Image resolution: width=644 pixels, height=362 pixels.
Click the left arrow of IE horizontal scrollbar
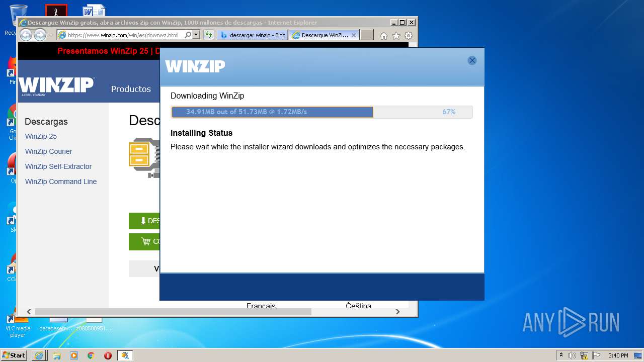click(x=29, y=312)
